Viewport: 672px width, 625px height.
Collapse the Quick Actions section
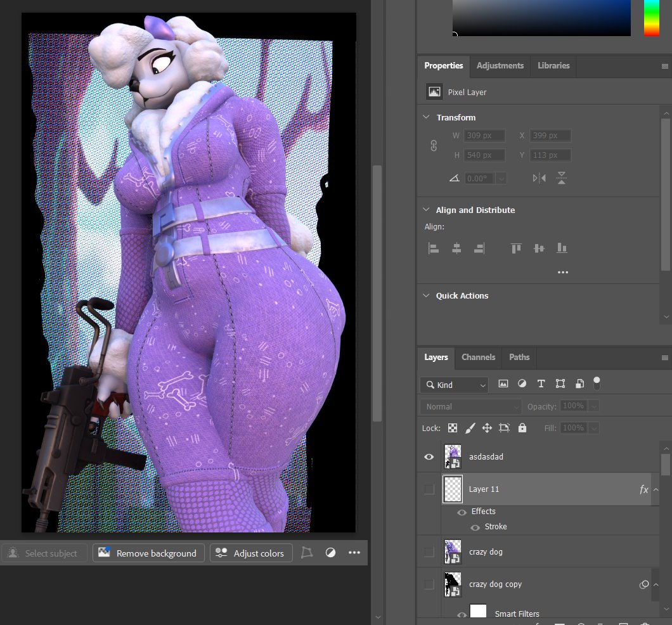click(426, 295)
